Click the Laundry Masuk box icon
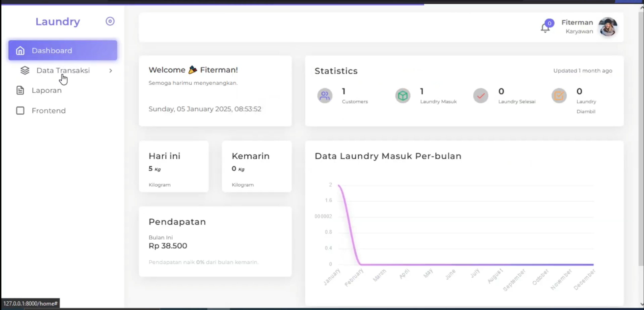Image resolution: width=644 pixels, height=310 pixels. tap(403, 96)
